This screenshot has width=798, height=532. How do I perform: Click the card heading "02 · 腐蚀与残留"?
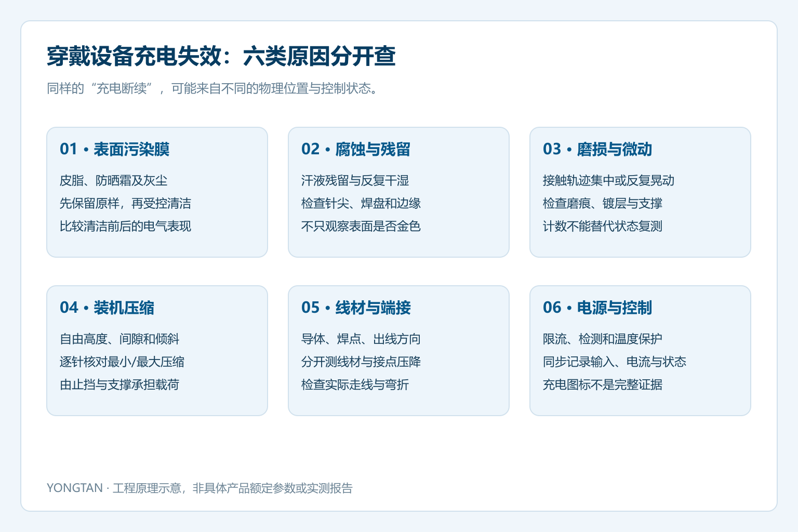tap(356, 149)
